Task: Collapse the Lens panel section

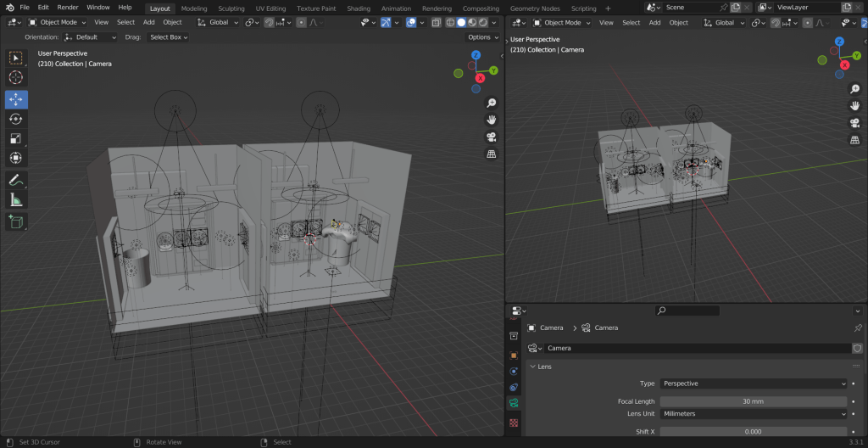Action: pos(542,367)
